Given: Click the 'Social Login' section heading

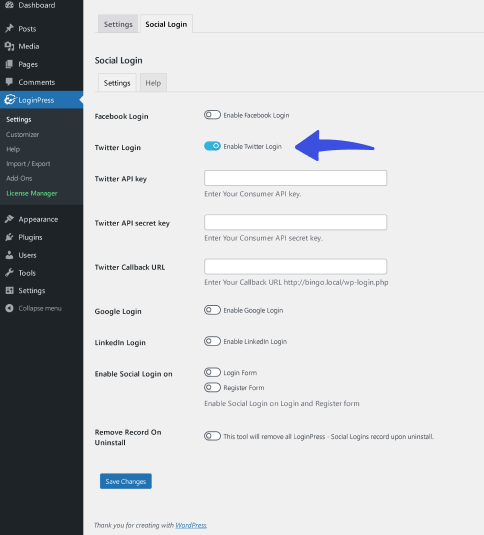Looking at the screenshot, I should click(118, 60).
